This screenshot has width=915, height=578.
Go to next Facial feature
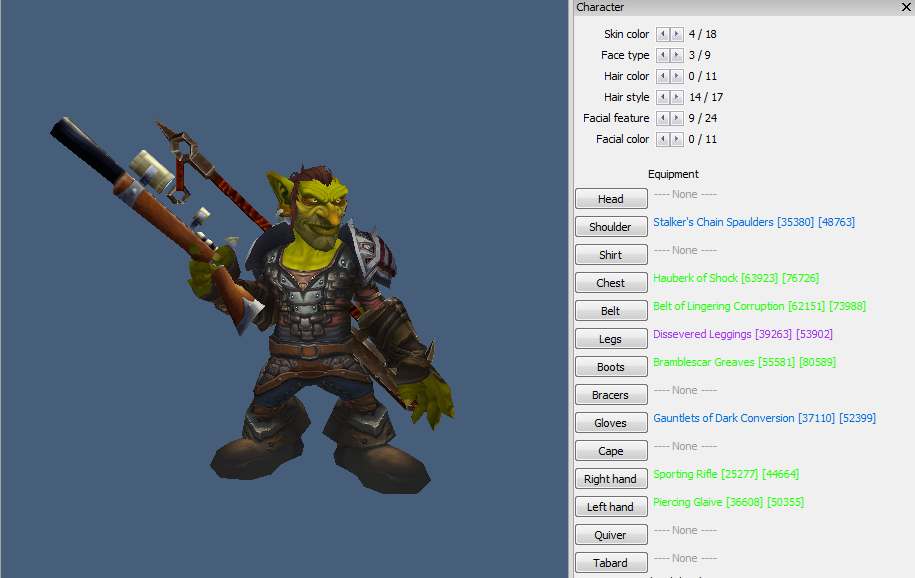click(676, 119)
